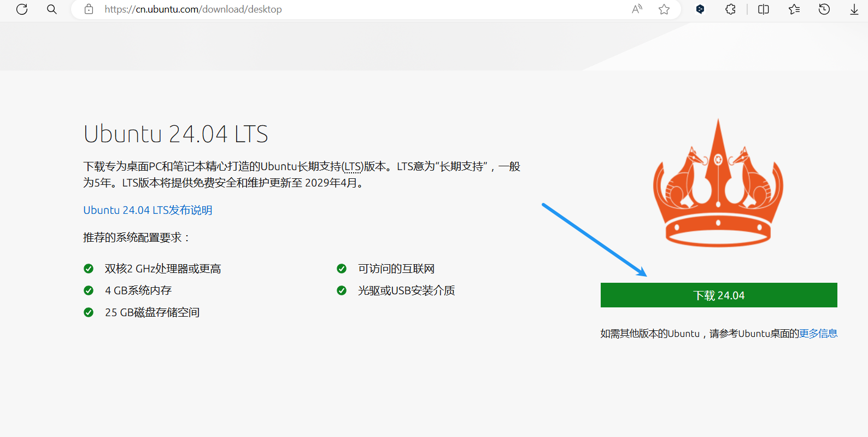
Task: Show browsing history clock icon
Action: click(x=824, y=9)
